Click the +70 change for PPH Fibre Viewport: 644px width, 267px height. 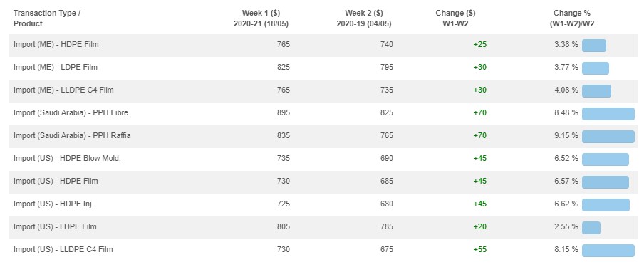pos(479,112)
